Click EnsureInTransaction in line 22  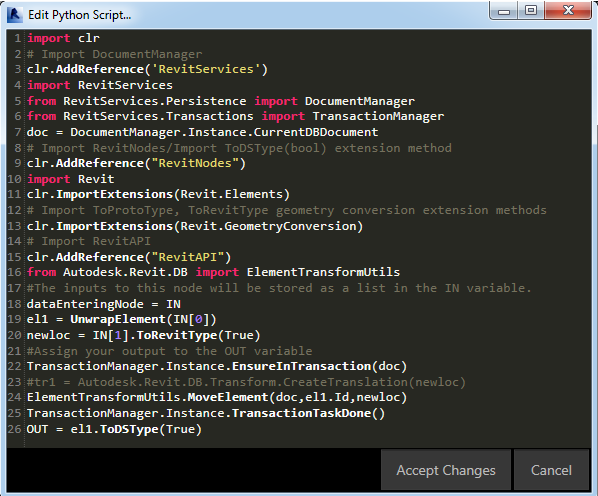(x=301, y=366)
